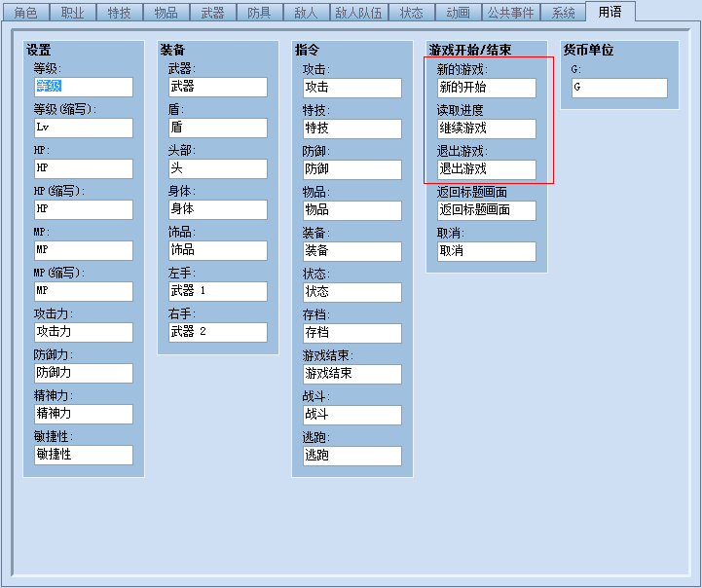This screenshot has width=702, height=588.
Task: Click the 左手 field with 武器 1
Action: (x=218, y=291)
